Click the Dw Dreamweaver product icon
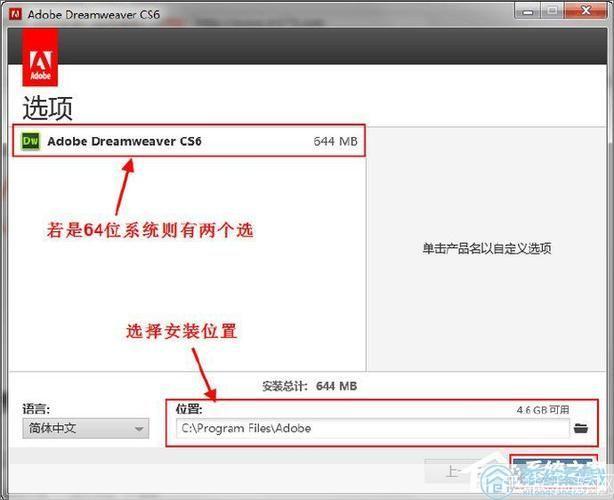 [x=31, y=141]
